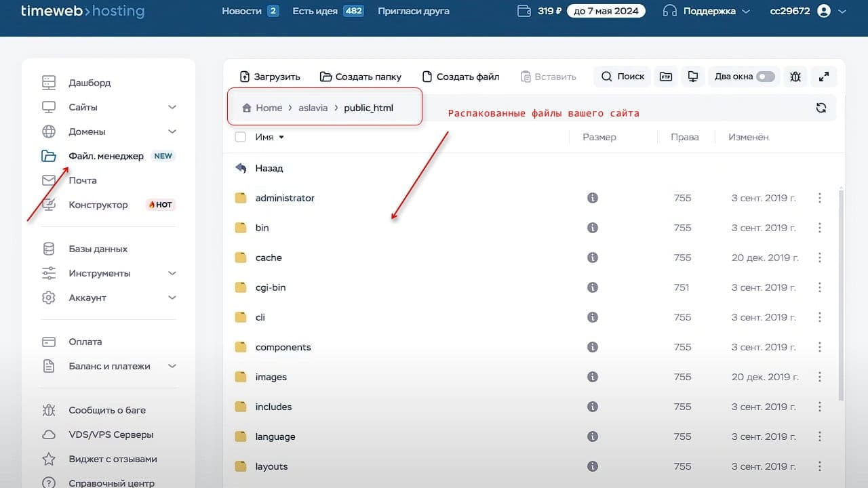Click the user avatar icon
The width and height of the screenshot is (868, 488).
click(824, 11)
